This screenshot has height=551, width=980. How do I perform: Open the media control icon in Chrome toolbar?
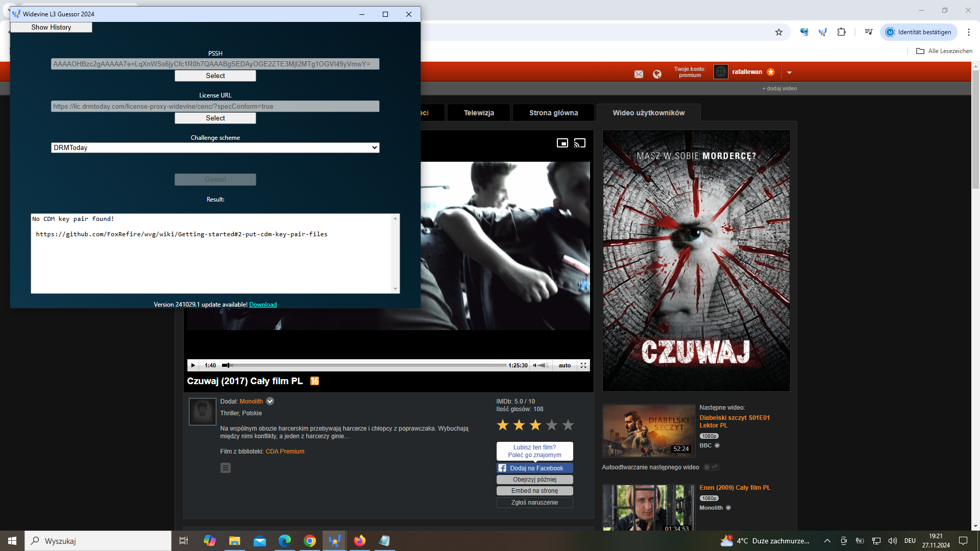[x=868, y=32]
